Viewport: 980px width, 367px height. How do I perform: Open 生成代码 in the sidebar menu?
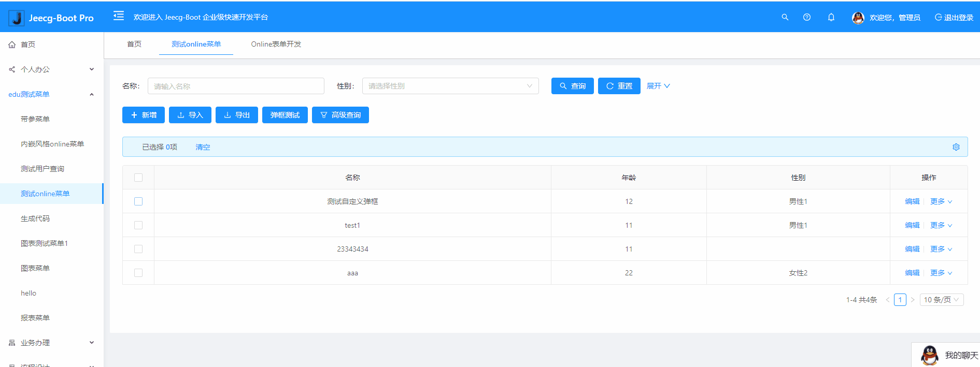point(35,218)
